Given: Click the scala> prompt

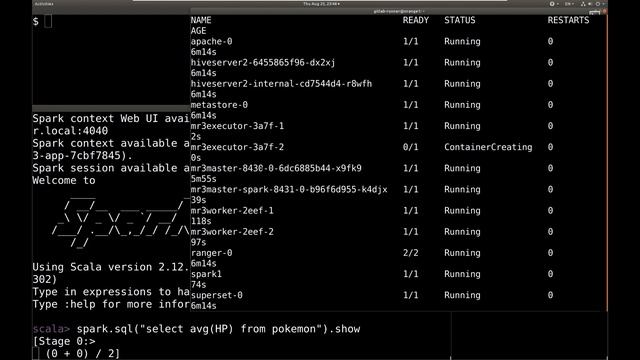Looking at the screenshot, I should pyautogui.click(x=51, y=329).
